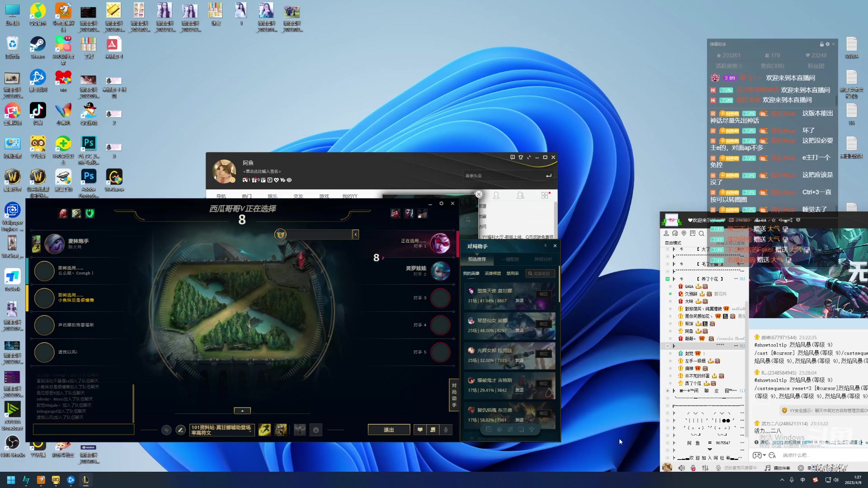The image size is (868, 488).
Task: Toggle the 对局助手 vertical side tab
Action: coord(454,395)
